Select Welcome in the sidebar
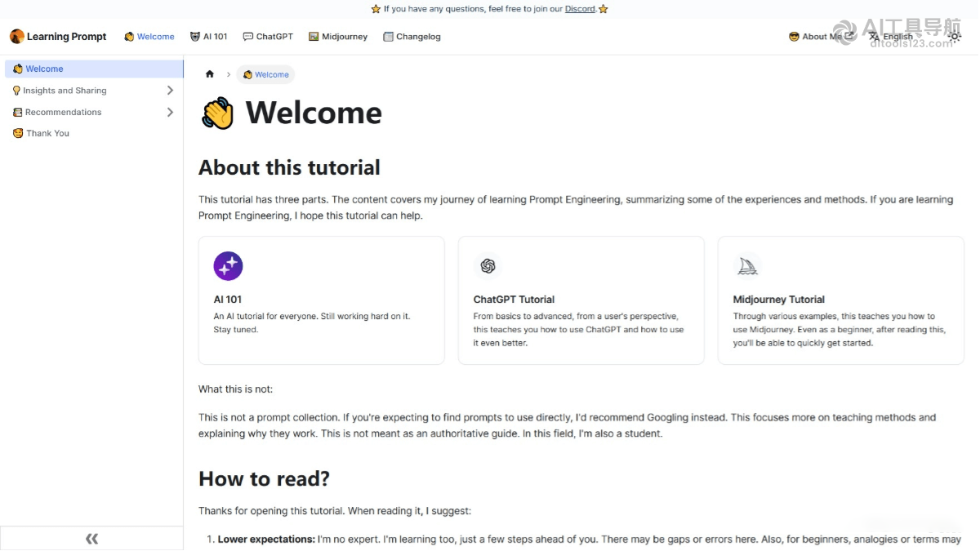Screen dimensions: 980x551 click(92, 69)
